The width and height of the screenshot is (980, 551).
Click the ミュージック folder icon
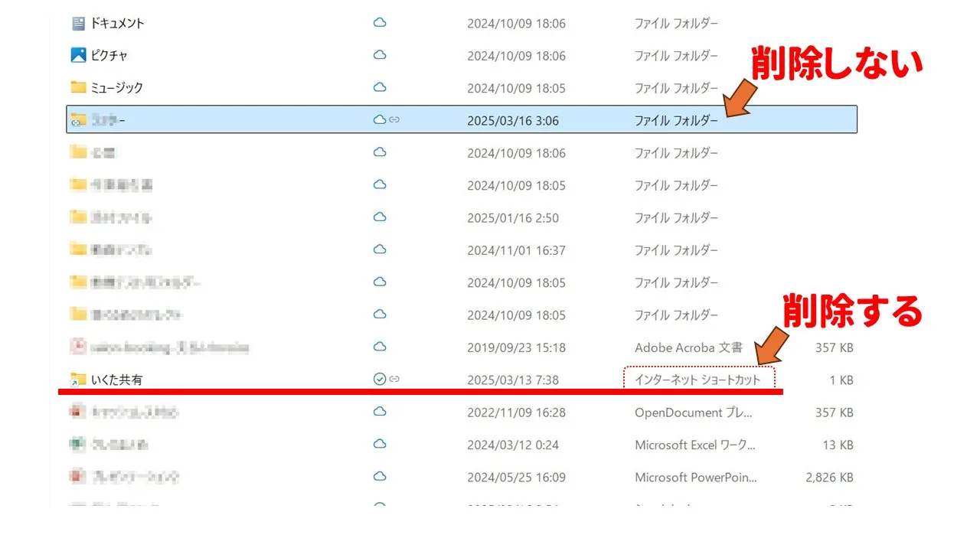point(78,88)
